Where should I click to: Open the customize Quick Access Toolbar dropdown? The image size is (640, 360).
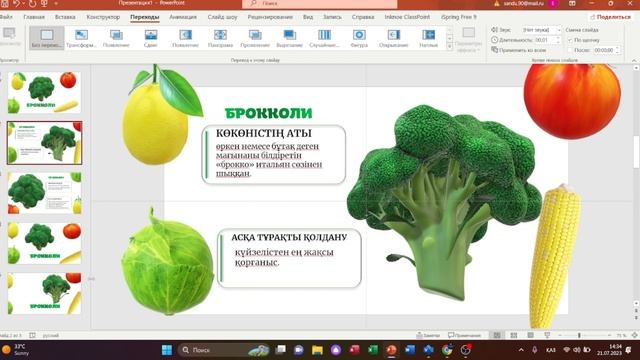56,3
